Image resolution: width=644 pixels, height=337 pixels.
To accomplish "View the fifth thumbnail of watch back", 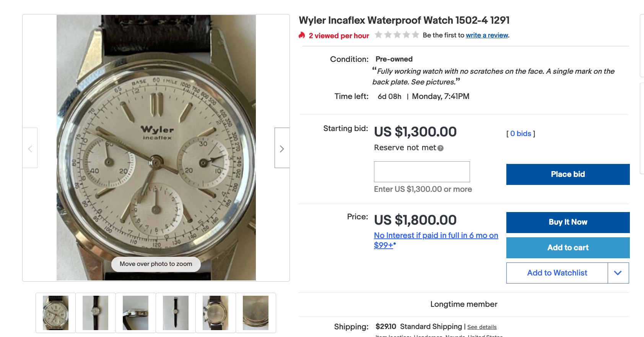I will 216,313.
